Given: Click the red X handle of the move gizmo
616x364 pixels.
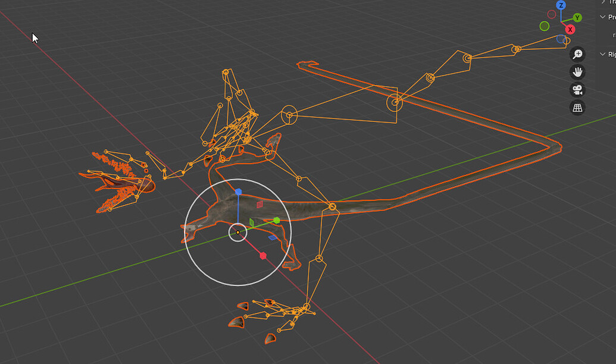Looking at the screenshot, I should pos(263,256).
